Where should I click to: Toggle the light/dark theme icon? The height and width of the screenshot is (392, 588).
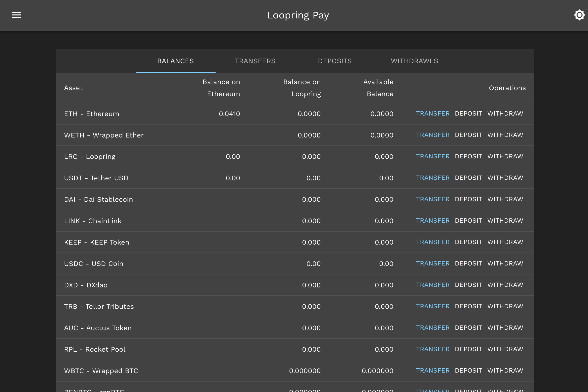[579, 15]
